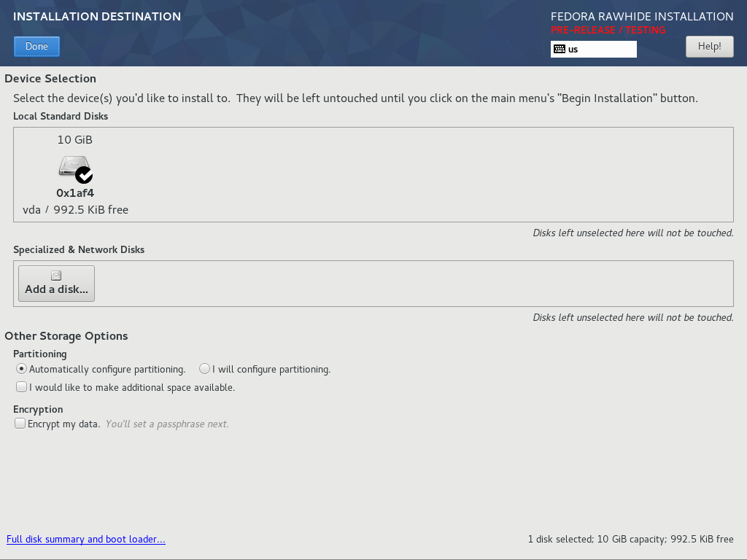Click the checkmark badge on the vda disk
747x560 pixels.
coord(84,175)
